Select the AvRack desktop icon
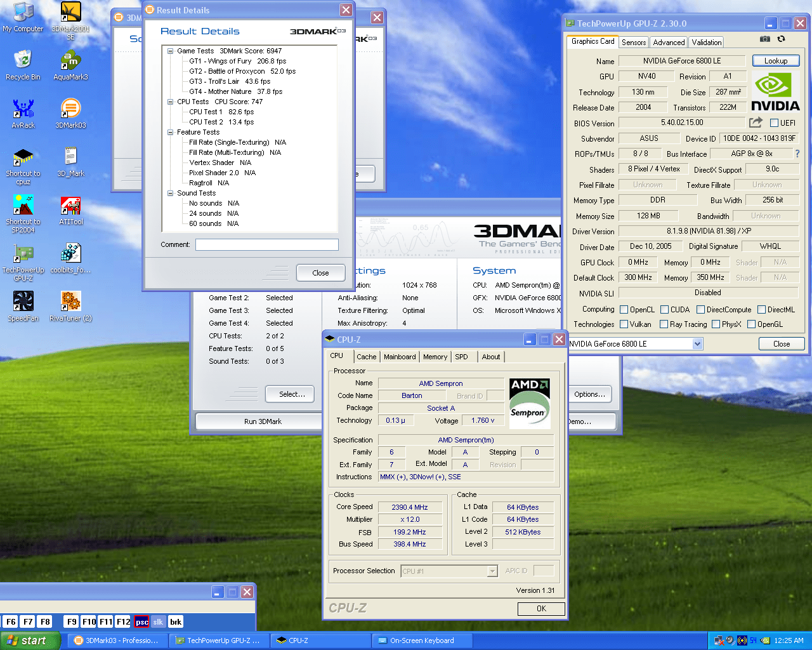The width and height of the screenshot is (812, 650). click(23, 114)
